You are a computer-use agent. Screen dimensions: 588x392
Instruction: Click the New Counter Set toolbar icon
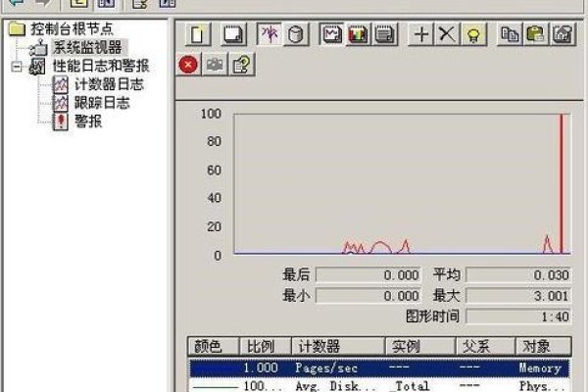point(198,34)
